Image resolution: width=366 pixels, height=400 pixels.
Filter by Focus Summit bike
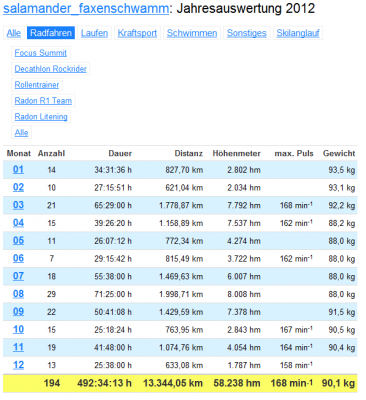[x=41, y=53]
